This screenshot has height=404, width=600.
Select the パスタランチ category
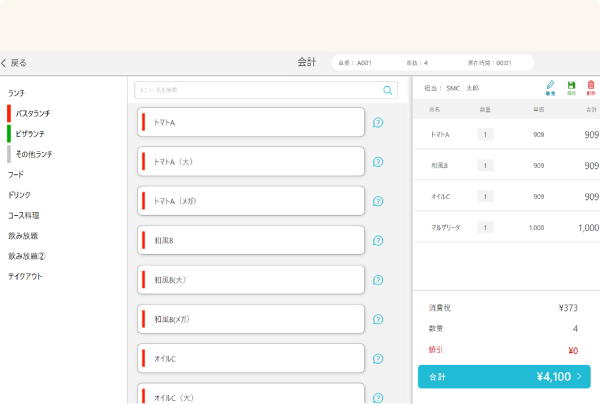pos(33,113)
